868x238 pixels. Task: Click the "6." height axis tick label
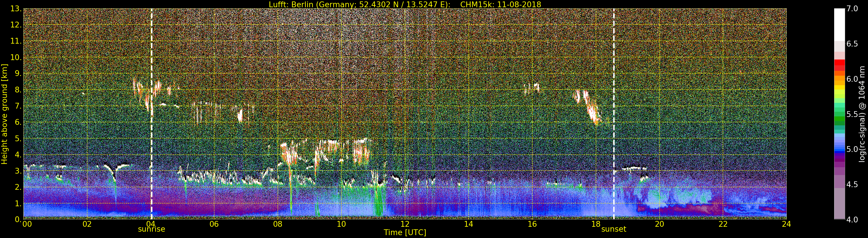[x=18, y=122]
